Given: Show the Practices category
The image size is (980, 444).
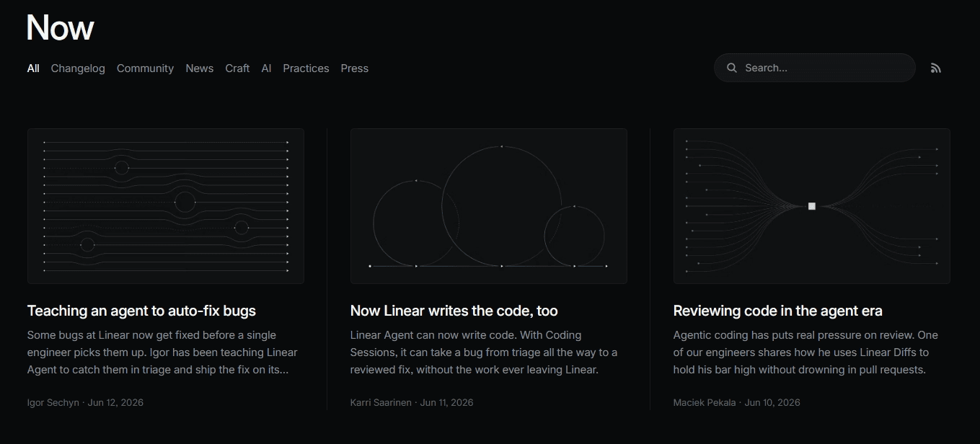Looking at the screenshot, I should [x=306, y=68].
